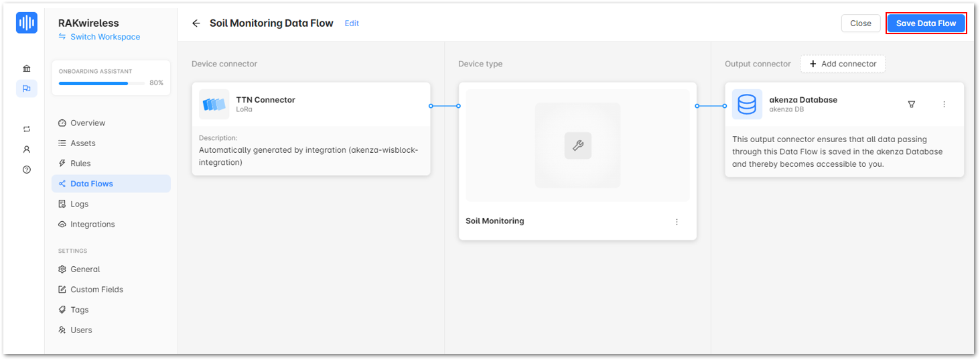980x360 pixels.
Task: Click the RAKwireless workspace name
Action: [x=88, y=23]
